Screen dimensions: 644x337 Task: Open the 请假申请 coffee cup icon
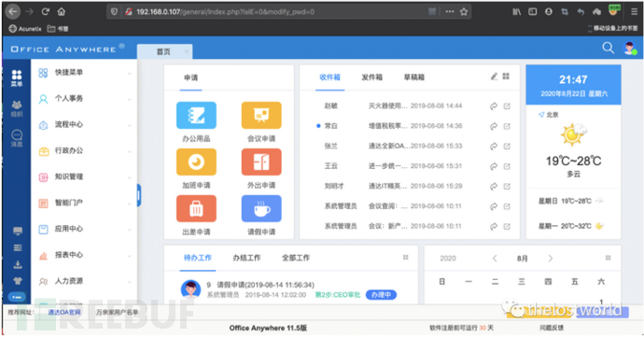[x=261, y=209]
